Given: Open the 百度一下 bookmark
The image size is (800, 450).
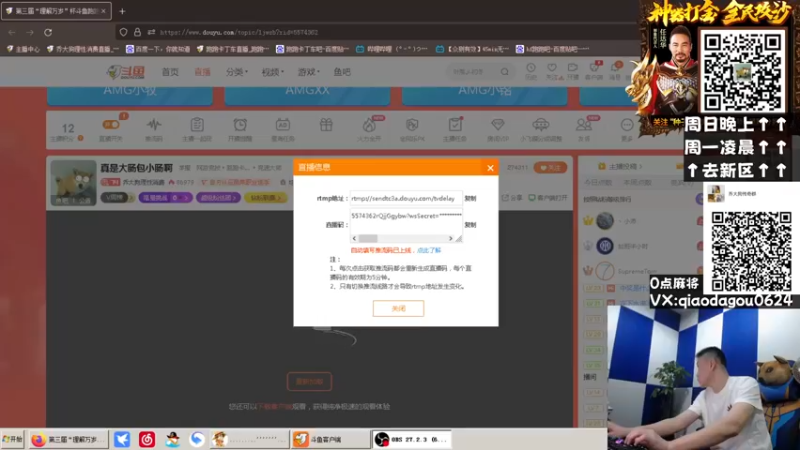Looking at the screenshot, I should pyautogui.click(x=158, y=49).
